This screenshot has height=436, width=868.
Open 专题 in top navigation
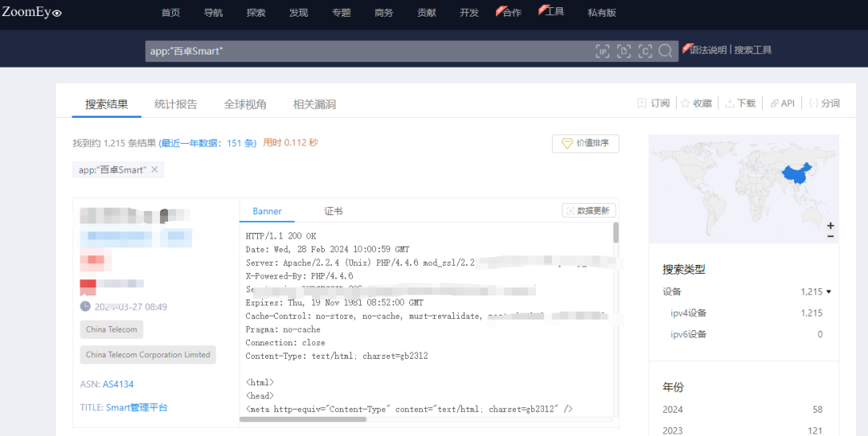(341, 13)
